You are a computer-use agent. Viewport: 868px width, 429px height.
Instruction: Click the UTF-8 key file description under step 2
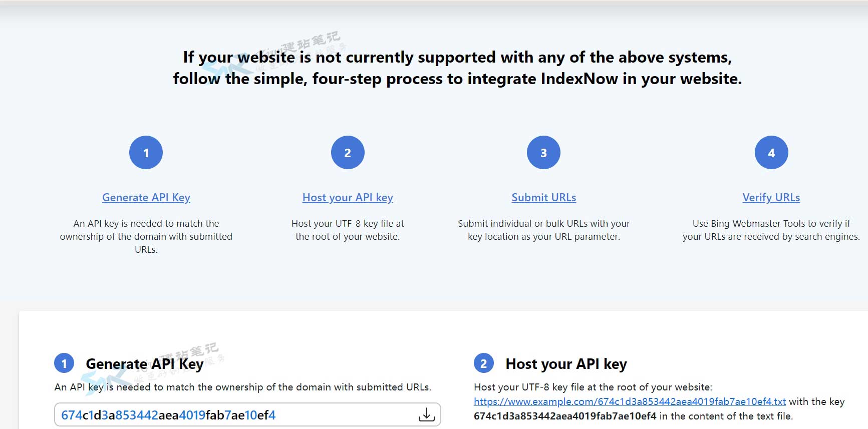click(x=348, y=230)
